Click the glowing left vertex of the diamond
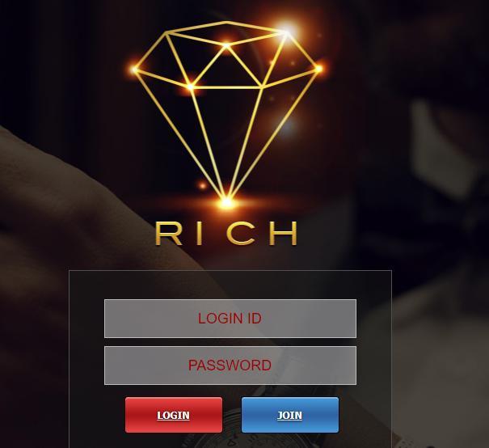489x448 pixels. click(x=135, y=70)
